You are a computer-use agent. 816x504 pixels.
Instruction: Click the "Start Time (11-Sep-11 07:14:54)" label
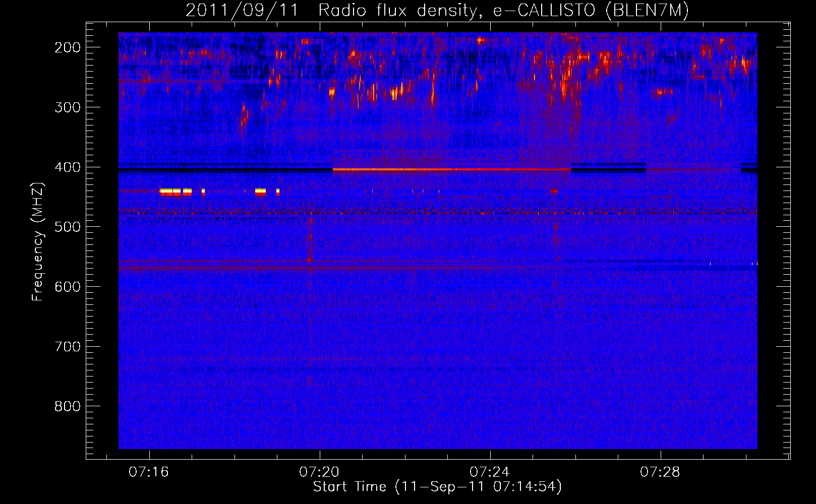437,487
